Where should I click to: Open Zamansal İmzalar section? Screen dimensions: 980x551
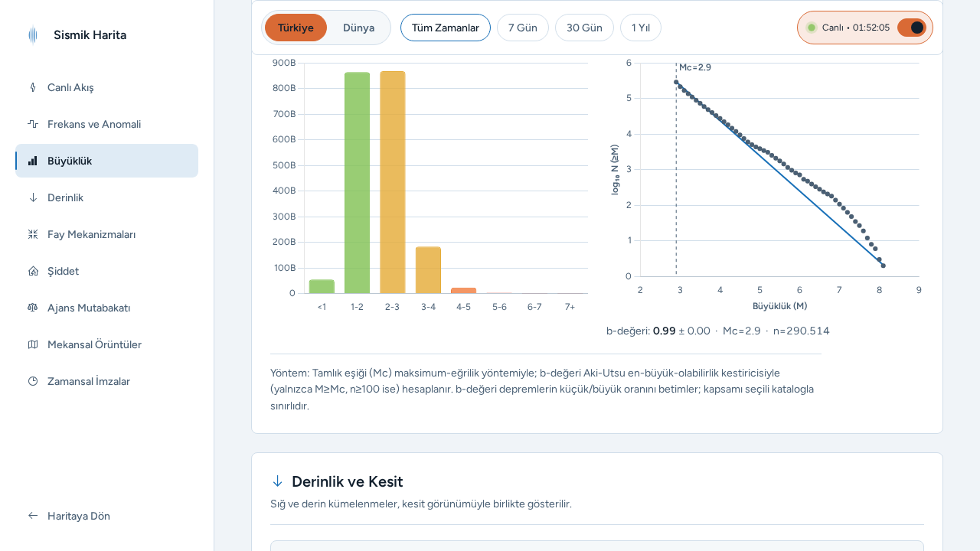(107, 381)
